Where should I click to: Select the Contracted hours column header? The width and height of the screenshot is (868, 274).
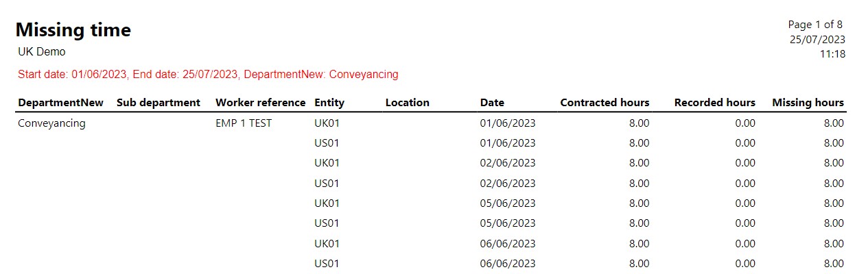(x=605, y=103)
